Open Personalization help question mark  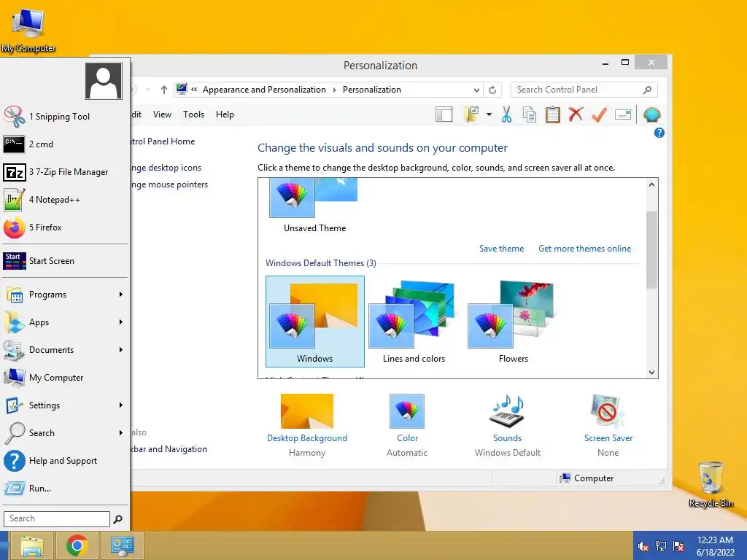[659, 133]
